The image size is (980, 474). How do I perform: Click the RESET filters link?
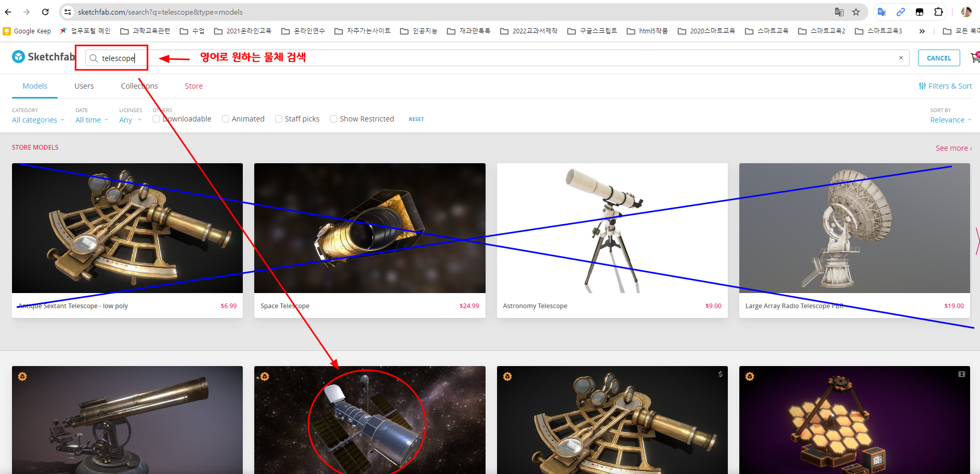416,119
